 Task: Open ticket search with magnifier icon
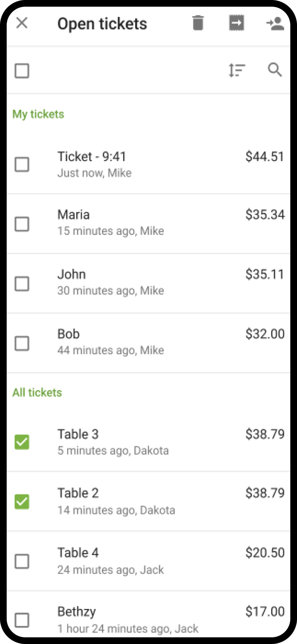(x=275, y=70)
